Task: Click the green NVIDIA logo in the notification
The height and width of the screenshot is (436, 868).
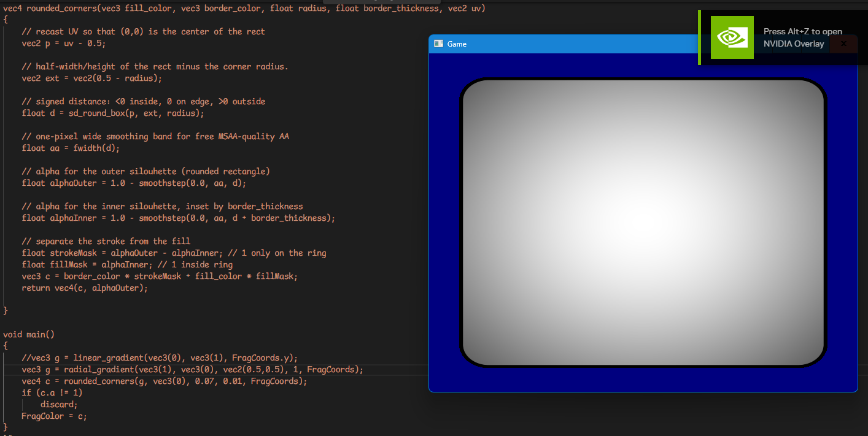Action: (732, 37)
